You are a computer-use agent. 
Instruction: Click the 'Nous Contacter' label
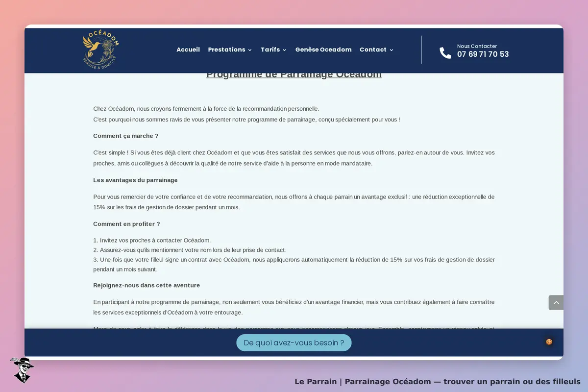pos(477,46)
